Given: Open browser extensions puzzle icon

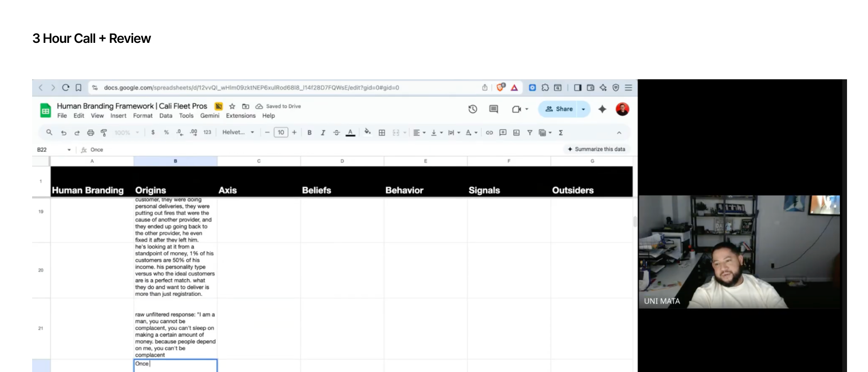Looking at the screenshot, I should (x=545, y=87).
